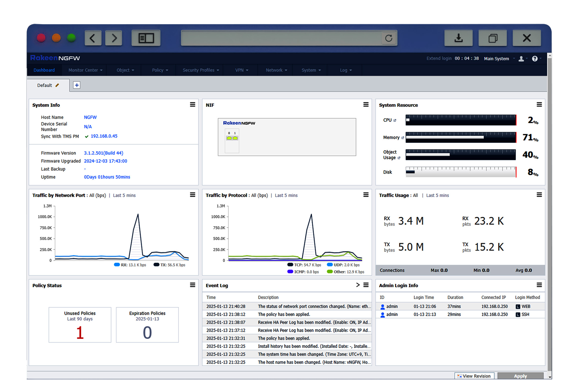Toggle the TX series legend in port chart
The height and width of the screenshot is (391, 588).
click(x=169, y=265)
